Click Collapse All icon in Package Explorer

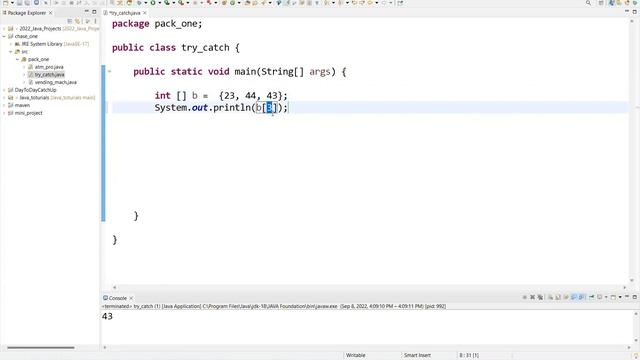click(x=70, y=21)
